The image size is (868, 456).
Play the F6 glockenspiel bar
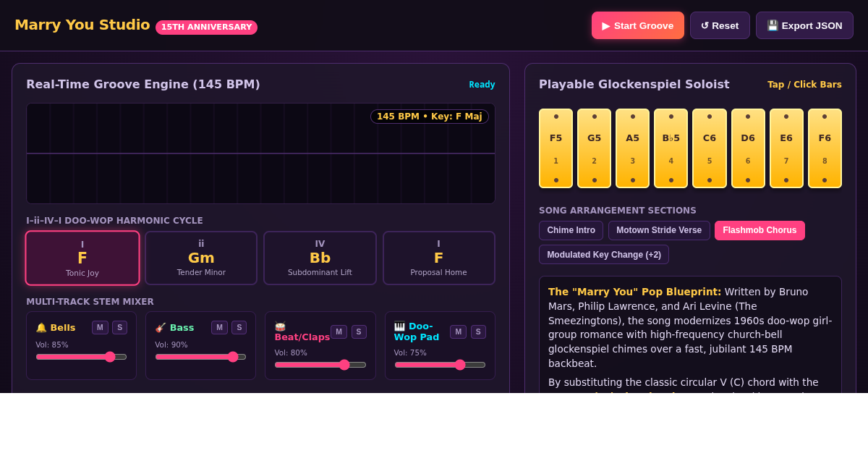[825, 148]
